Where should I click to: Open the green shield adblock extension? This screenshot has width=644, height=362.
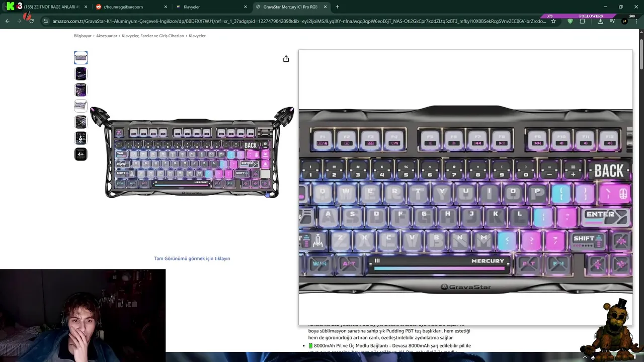point(570,21)
